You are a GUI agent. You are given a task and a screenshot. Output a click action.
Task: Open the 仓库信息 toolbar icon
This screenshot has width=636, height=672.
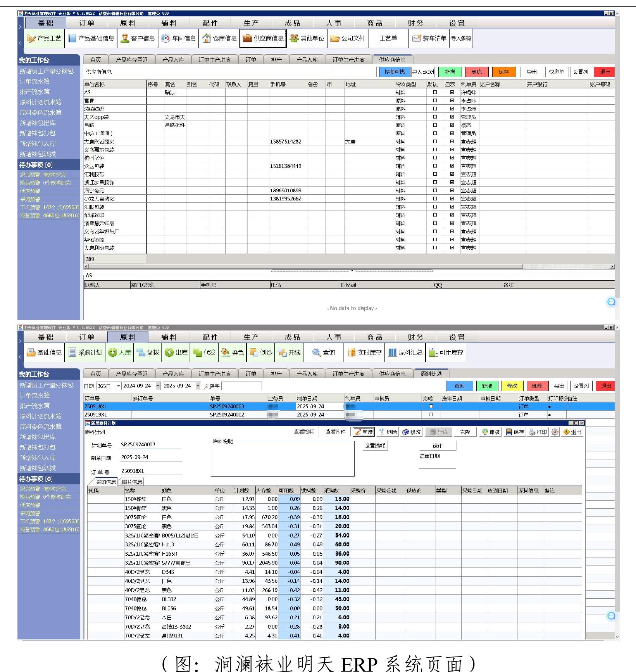click(219, 38)
